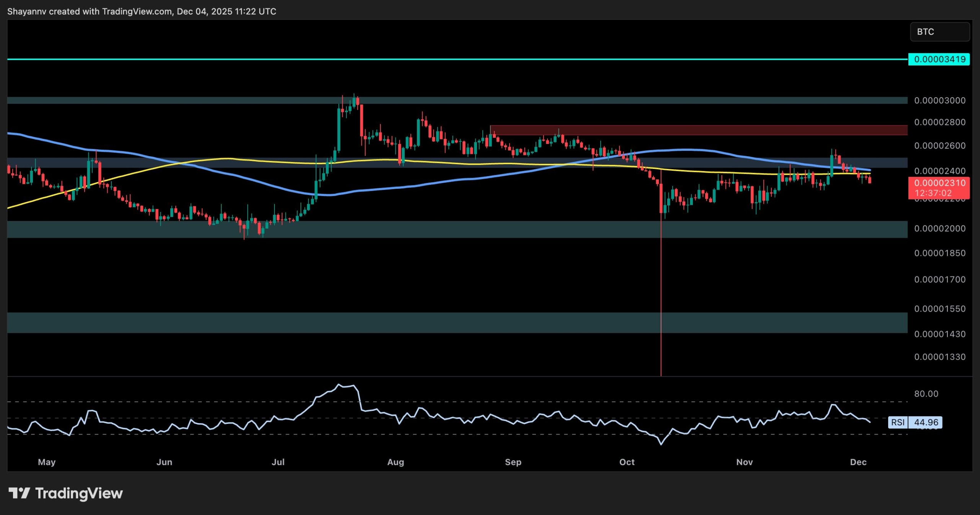The width and height of the screenshot is (980, 515).
Task: Click the RSI indicator label tag
Action: [898, 422]
